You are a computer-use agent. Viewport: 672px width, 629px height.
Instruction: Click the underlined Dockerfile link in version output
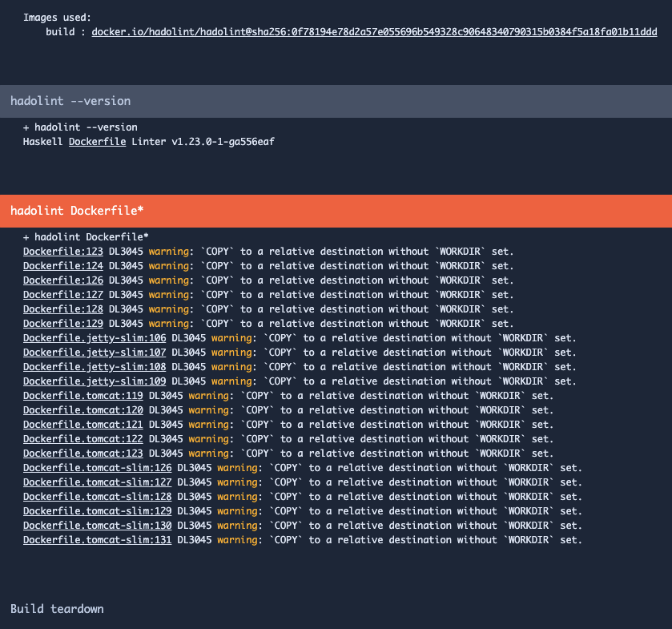point(97,142)
